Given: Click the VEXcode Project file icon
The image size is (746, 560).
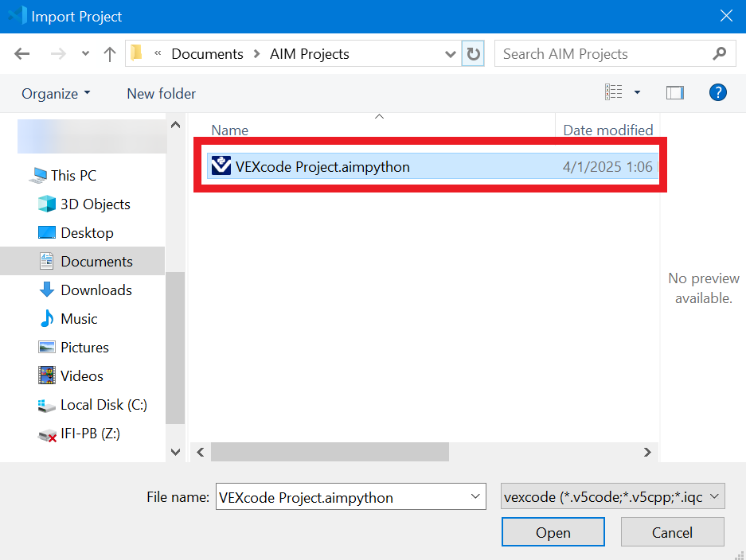Looking at the screenshot, I should click(219, 165).
